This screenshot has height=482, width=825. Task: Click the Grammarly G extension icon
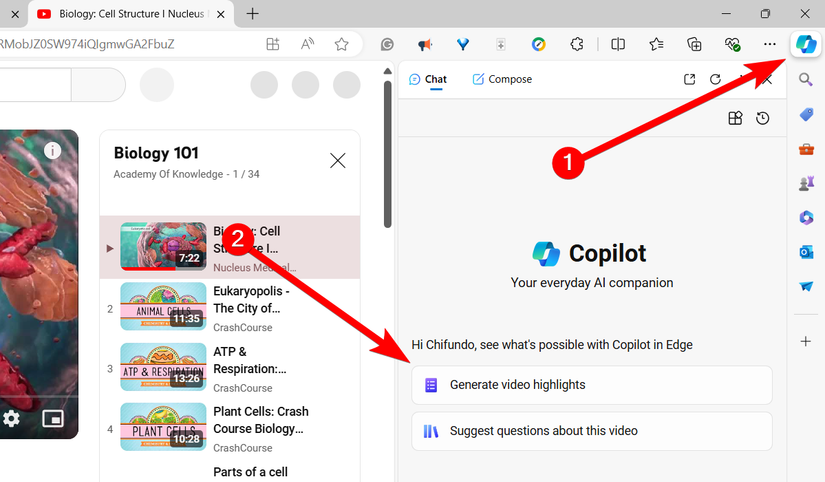click(x=387, y=44)
